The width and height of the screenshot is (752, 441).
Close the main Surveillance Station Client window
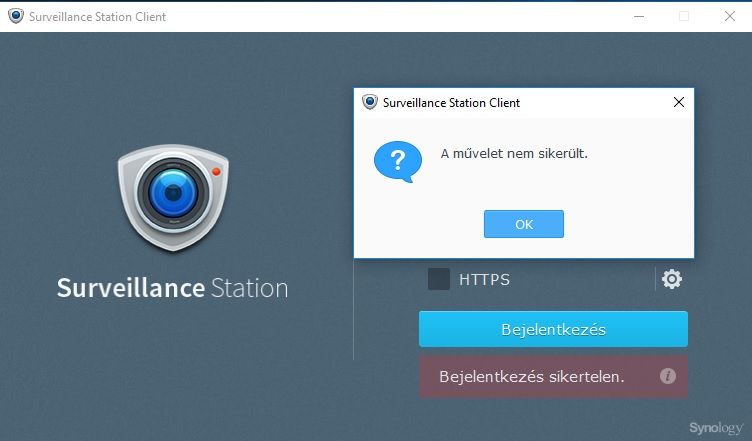pos(729,16)
